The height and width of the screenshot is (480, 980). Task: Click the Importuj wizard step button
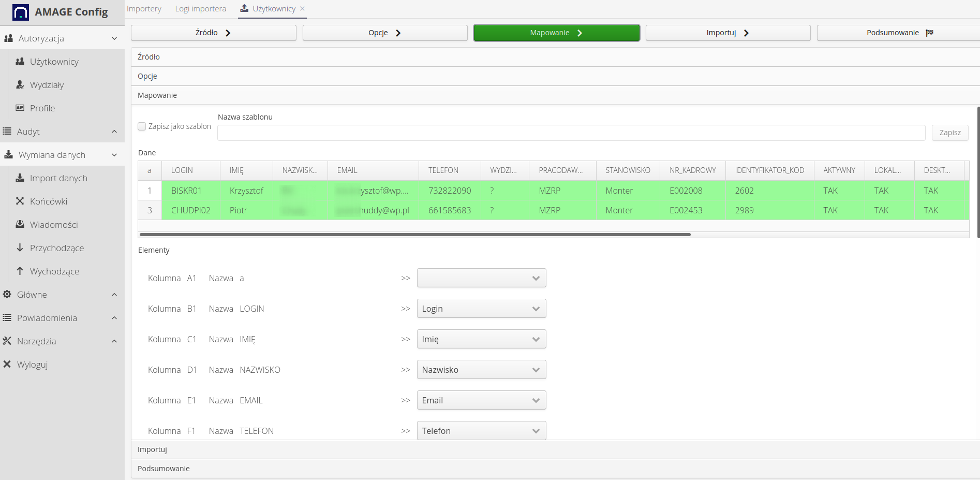pos(727,33)
